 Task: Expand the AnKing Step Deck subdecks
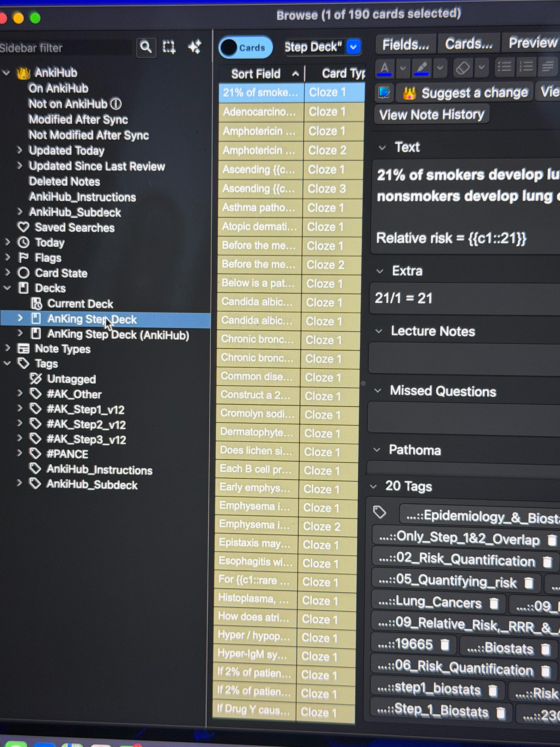[x=20, y=318]
